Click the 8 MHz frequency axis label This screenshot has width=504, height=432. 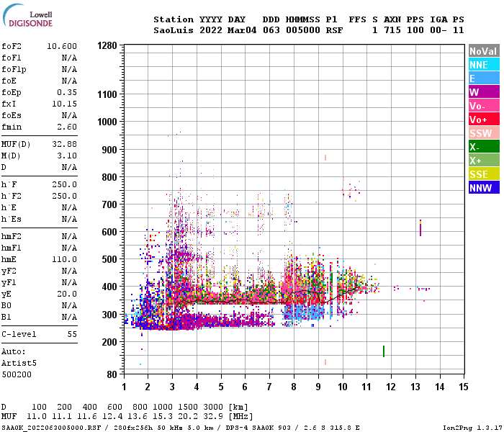click(294, 387)
